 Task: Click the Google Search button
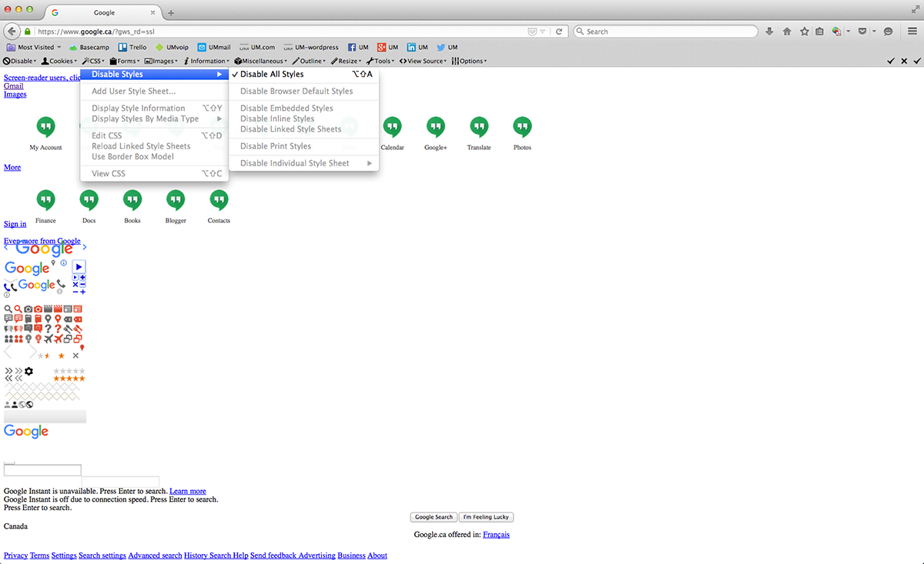[434, 517]
